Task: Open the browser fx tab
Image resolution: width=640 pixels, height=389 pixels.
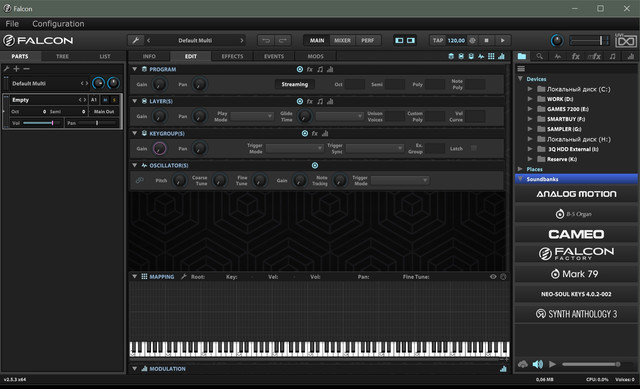Action: coord(576,56)
